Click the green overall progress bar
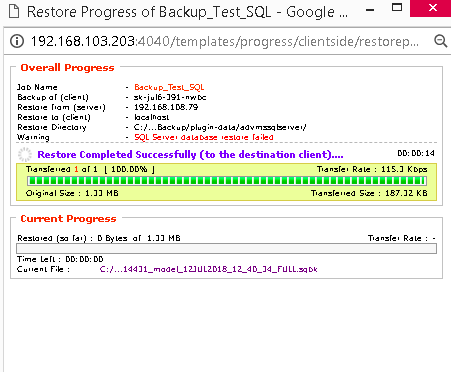Viewport: 451px width, 372px height. click(x=227, y=181)
